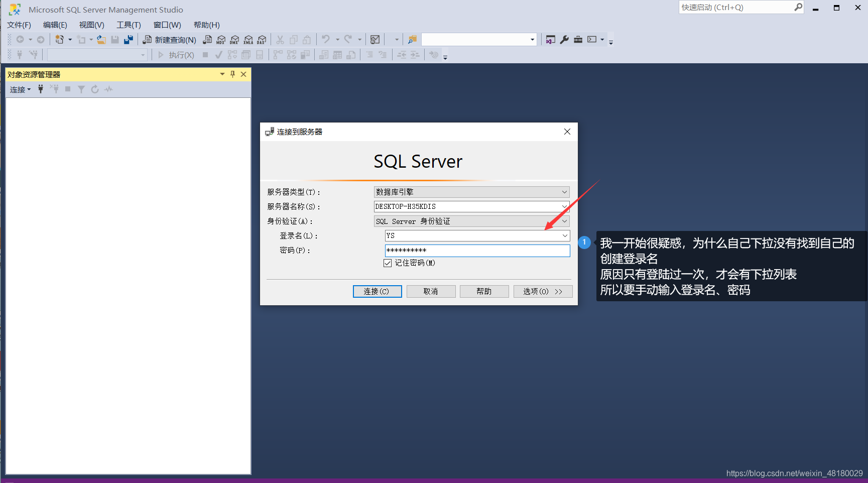Screen dimensions: 868x483
Task: Click the 帮助 button in the dialog
Action: (x=484, y=292)
